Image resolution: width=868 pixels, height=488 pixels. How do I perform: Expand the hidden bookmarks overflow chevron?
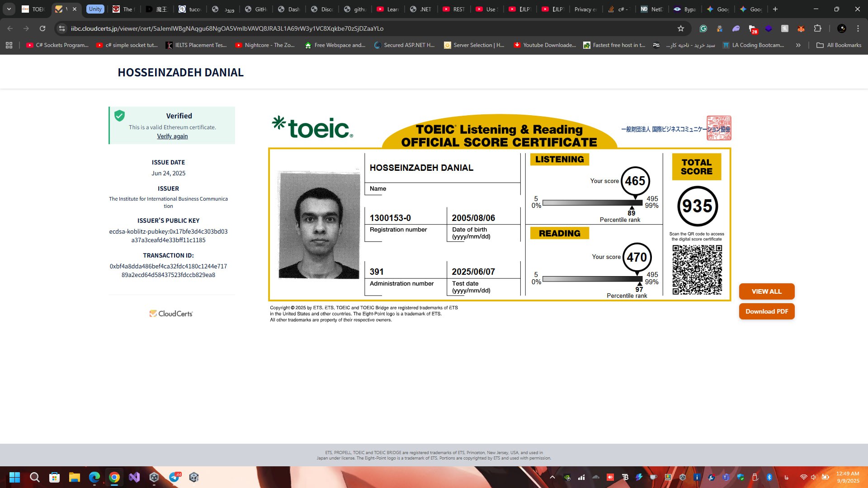[x=798, y=45]
